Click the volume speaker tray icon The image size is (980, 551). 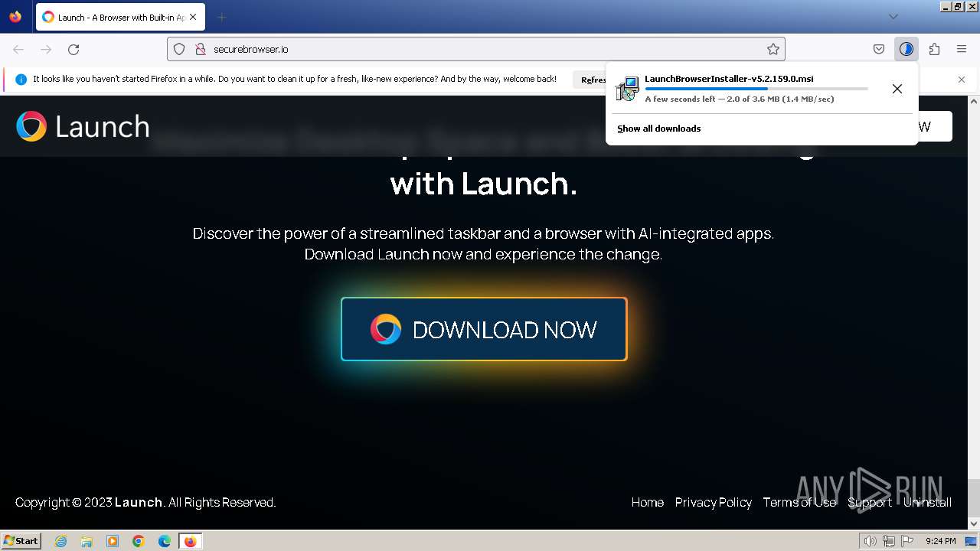pos(870,541)
